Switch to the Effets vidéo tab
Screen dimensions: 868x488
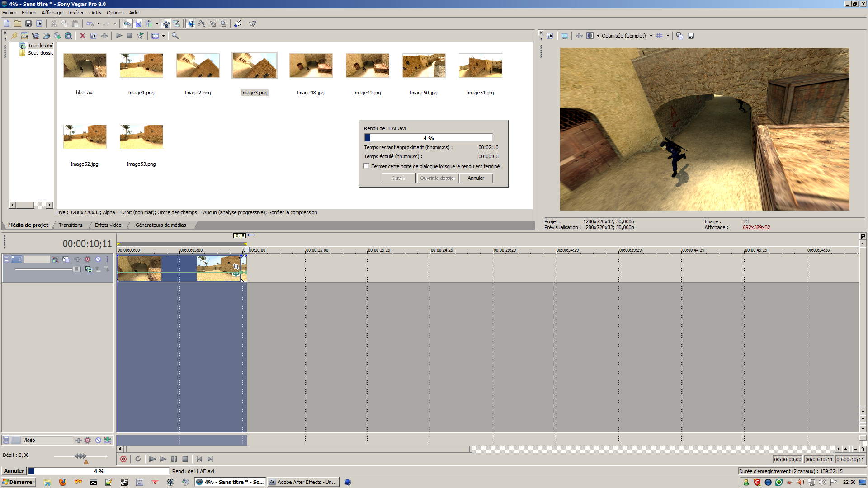108,225
